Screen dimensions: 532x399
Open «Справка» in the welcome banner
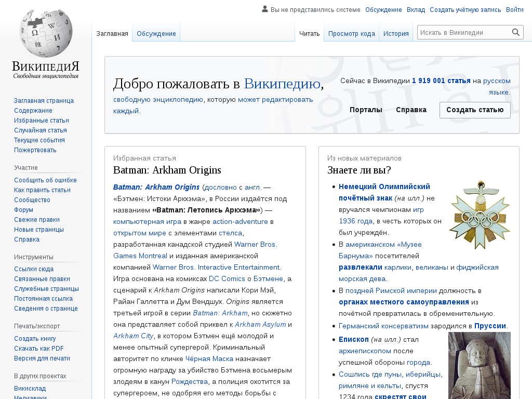point(411,110)
